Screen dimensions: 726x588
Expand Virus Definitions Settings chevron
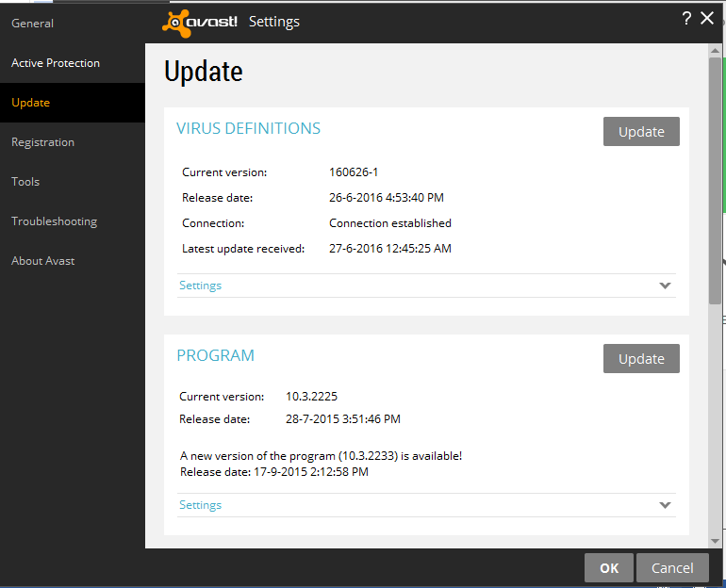point(665,286)
